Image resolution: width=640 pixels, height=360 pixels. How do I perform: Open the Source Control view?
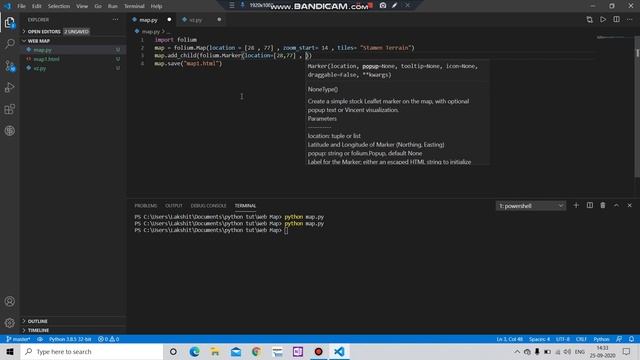coord(10,66)
